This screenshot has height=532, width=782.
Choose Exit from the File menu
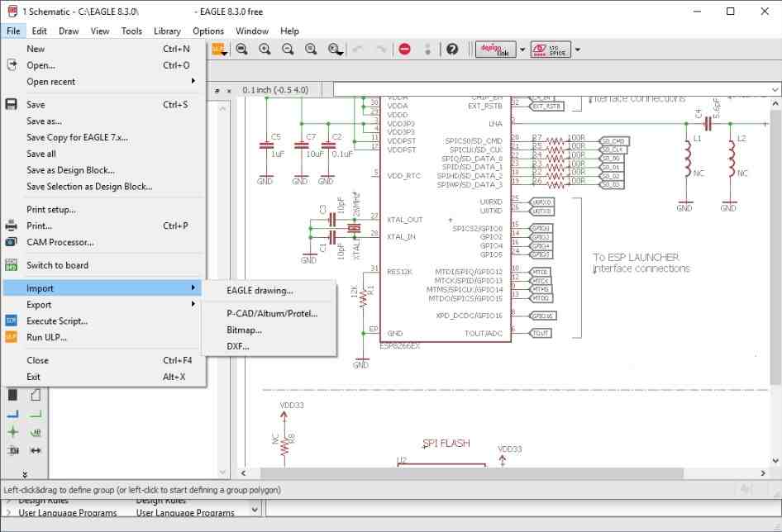(x=103, y=377)
